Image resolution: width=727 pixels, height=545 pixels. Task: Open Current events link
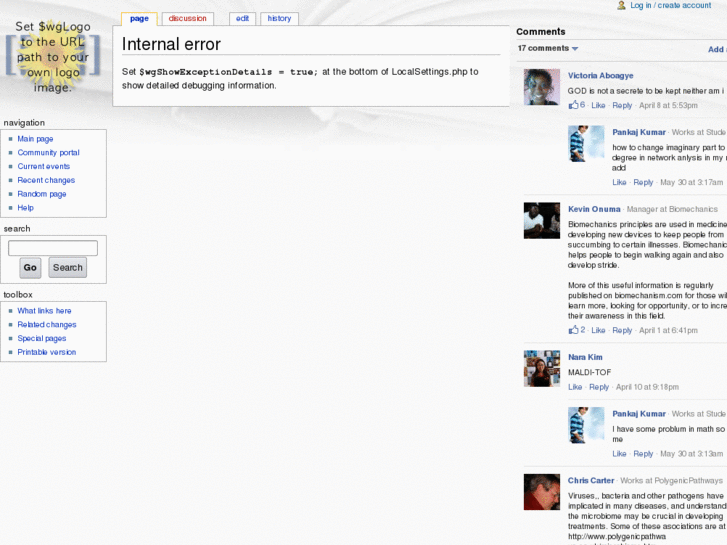pos(44,166)
